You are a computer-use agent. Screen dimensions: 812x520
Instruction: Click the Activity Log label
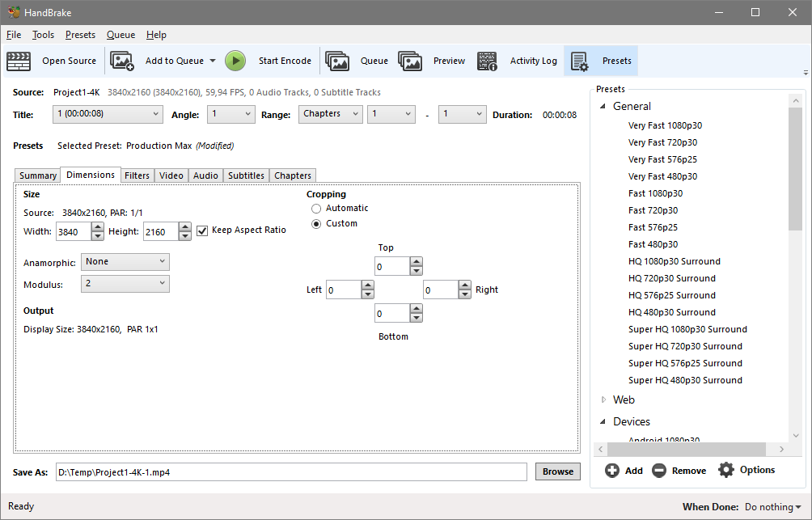[x=534, y=61]
